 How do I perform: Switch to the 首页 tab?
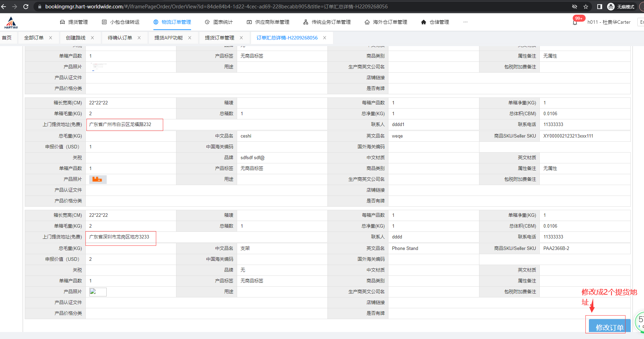click(x=7, y=38)
